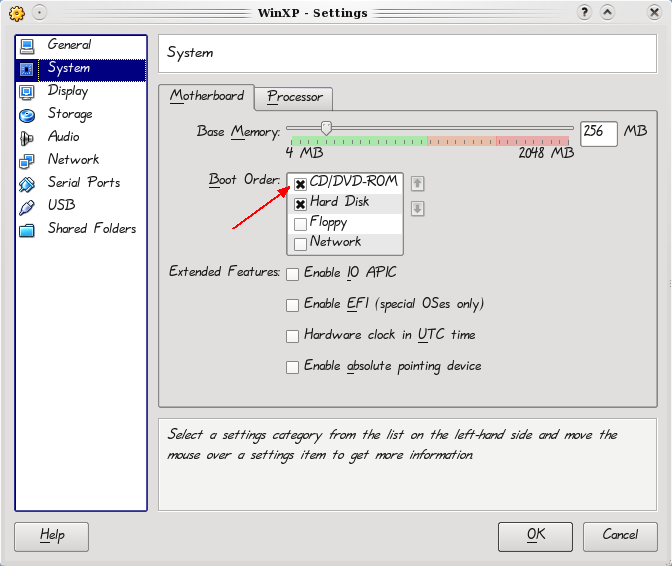Open the Serial Ports settings category
672x566 pixels.
point(81,184)
